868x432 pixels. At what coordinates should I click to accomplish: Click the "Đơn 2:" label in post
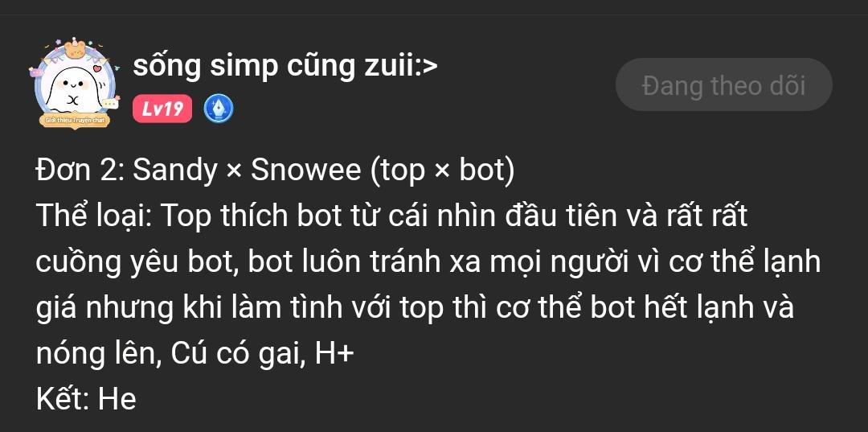tap(81, 171)
